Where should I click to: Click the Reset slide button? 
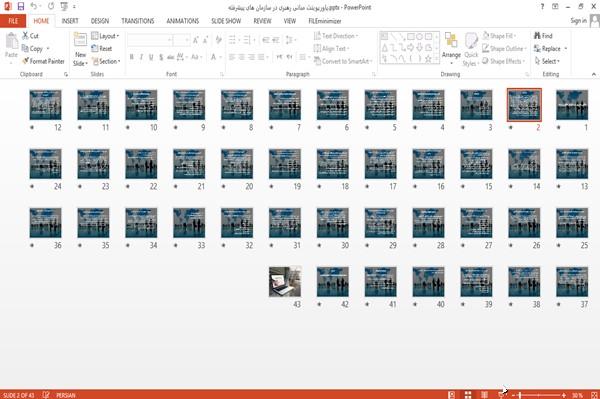click(101, 49)
